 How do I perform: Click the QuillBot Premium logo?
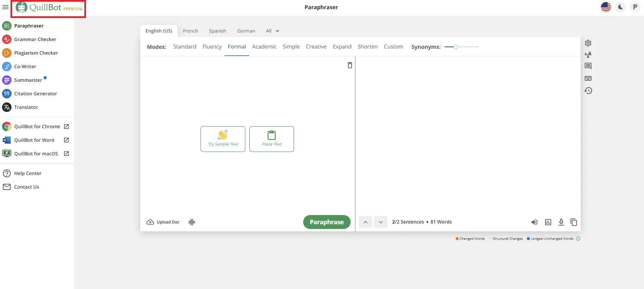click(x=49, y=7)
